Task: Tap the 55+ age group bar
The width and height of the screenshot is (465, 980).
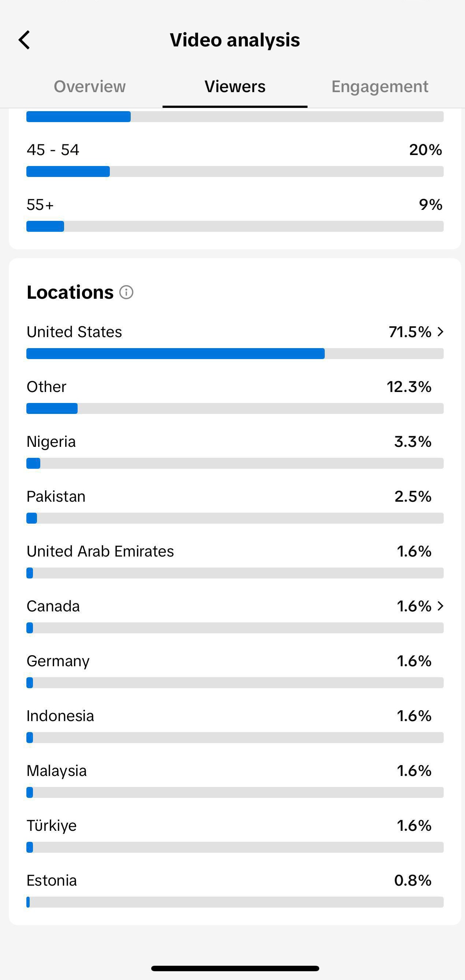Action: point(235,226)
